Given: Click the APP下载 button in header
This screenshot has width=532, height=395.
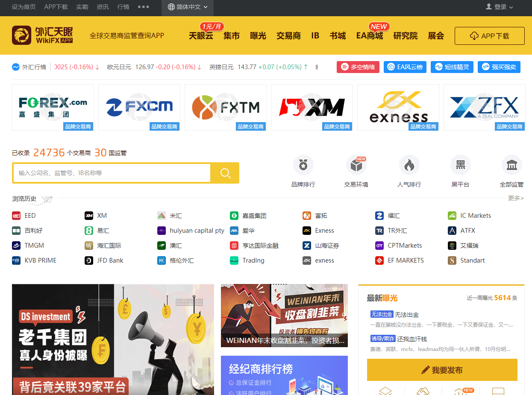Looking at the screenshot, I should [x=490, y=36].
